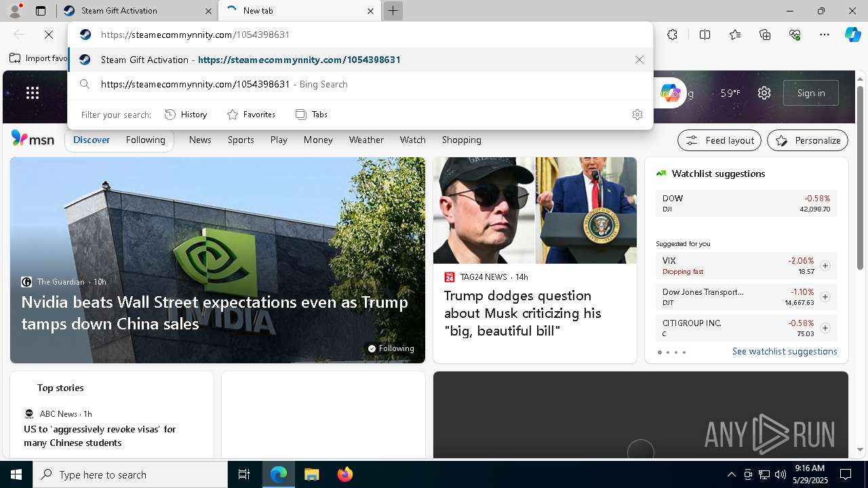Viewport: 868px width, 488px height.
Task: Open the Weather section
Action: pyautogui.click(x=366, y=140)
